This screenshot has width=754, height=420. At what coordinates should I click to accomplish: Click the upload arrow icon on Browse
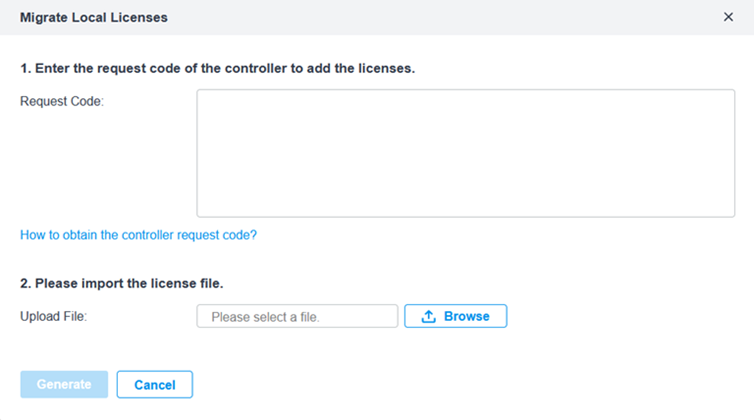[428, 316]
